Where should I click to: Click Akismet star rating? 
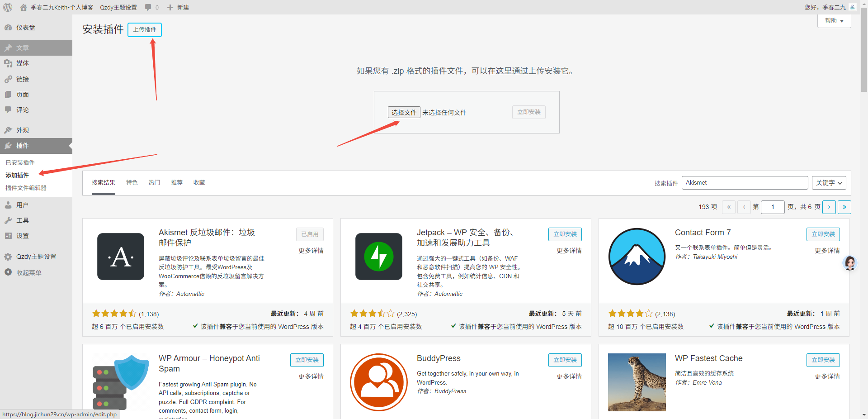[114, 314]
